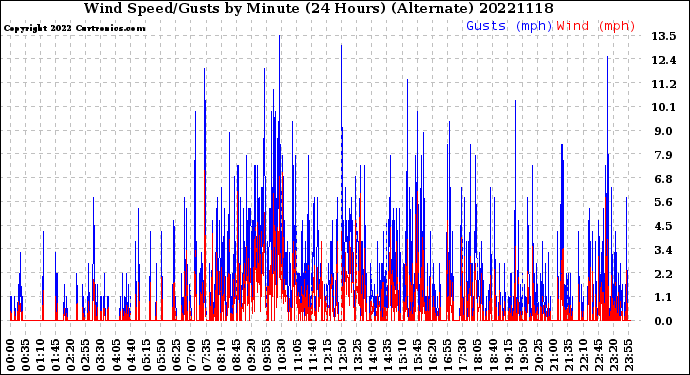Click the 17:30 time label
690x375 pixels.
coord(463,355)
